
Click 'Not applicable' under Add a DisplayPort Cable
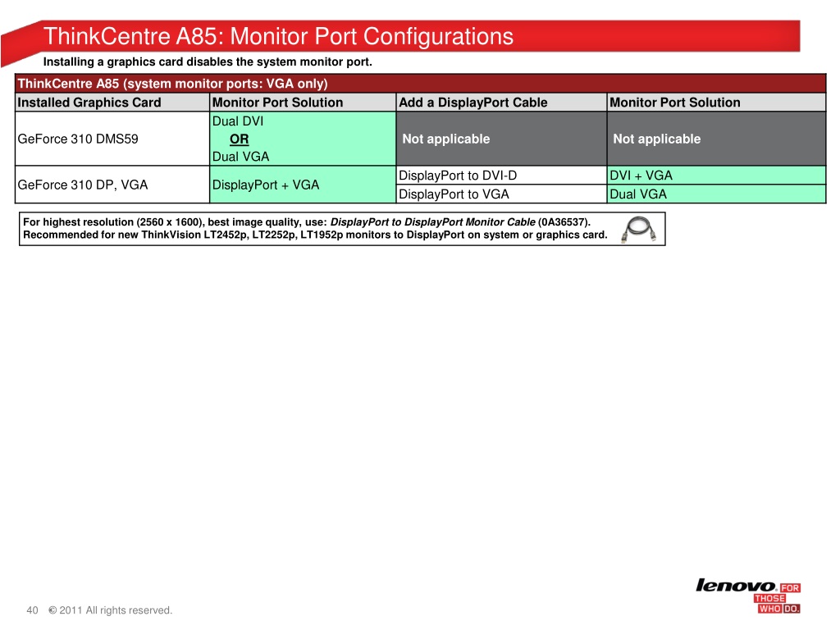coord(445,139)
